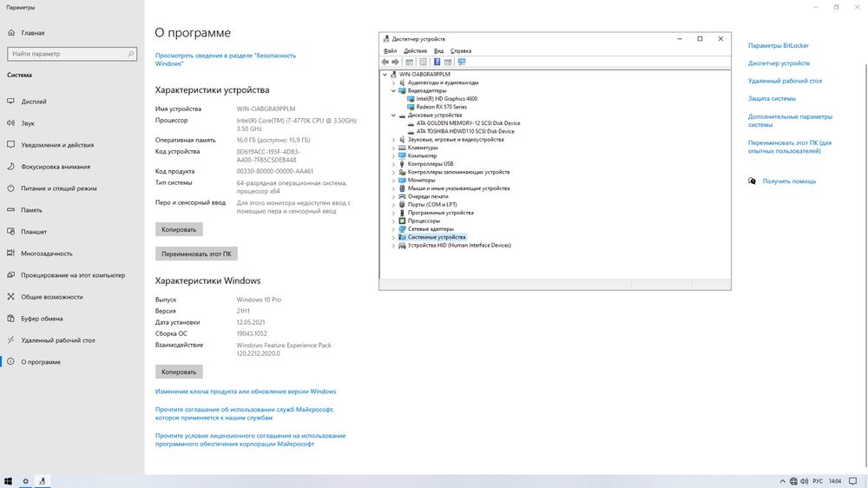Select Системные устройства category
Screen dimensions: 868x488
tap(437, 237)
